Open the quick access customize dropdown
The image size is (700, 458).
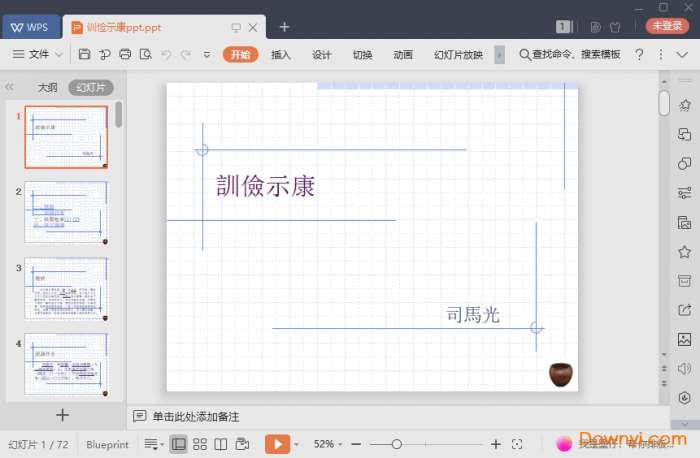(207, 54)
